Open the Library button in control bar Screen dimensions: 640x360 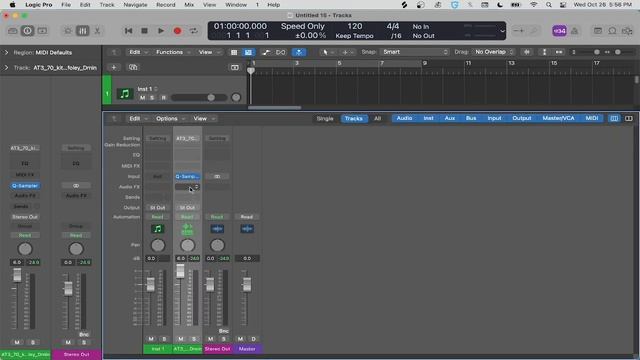13,31
